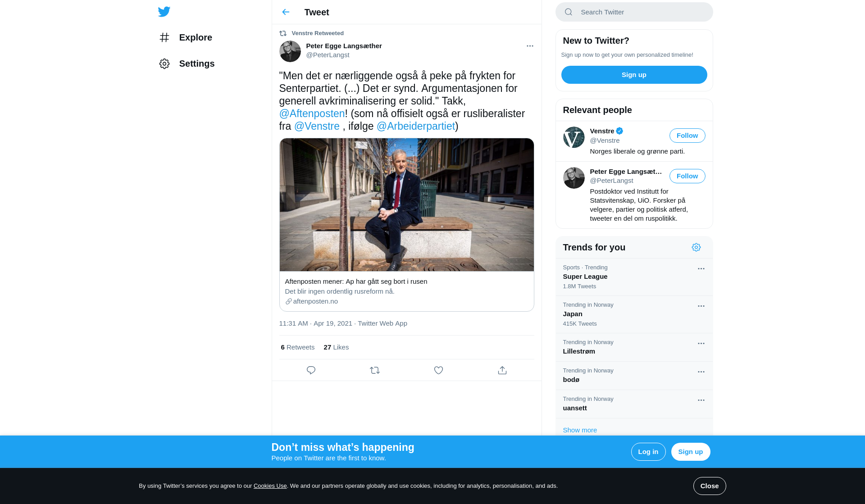
Task: Open more options for Japan trend
Action: 701,306
